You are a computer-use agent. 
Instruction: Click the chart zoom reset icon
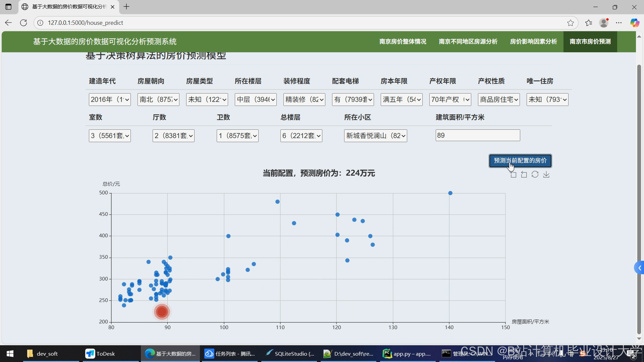(x=524, y=175)
